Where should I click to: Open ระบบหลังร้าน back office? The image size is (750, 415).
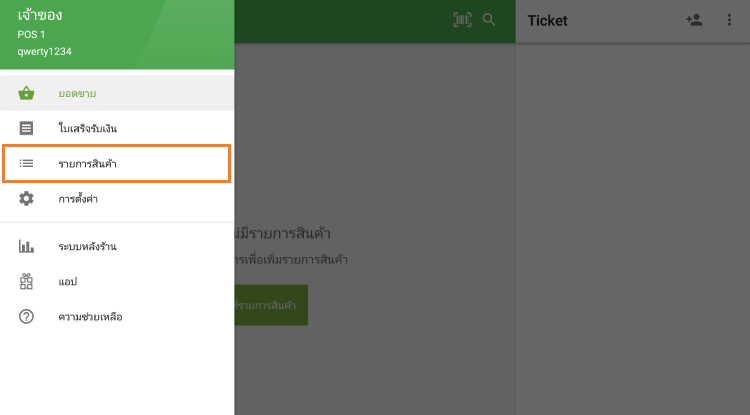coord(88,246)
